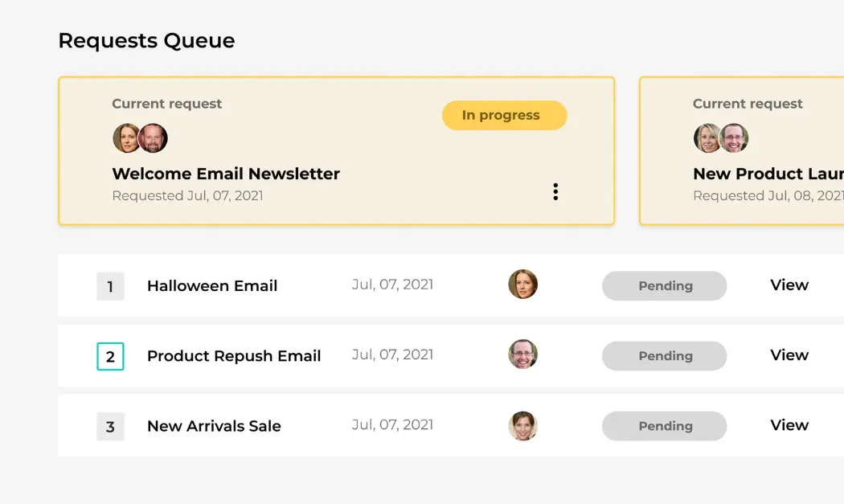This screenshot has height=504, width=844.
Task: Click the blonde woman avatar on New Product card
Action: point(707,138)
